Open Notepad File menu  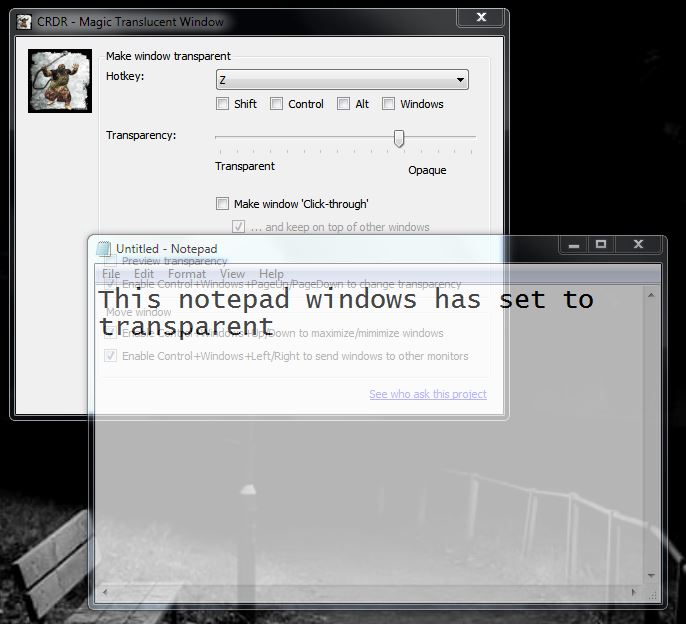coord(111,274)
